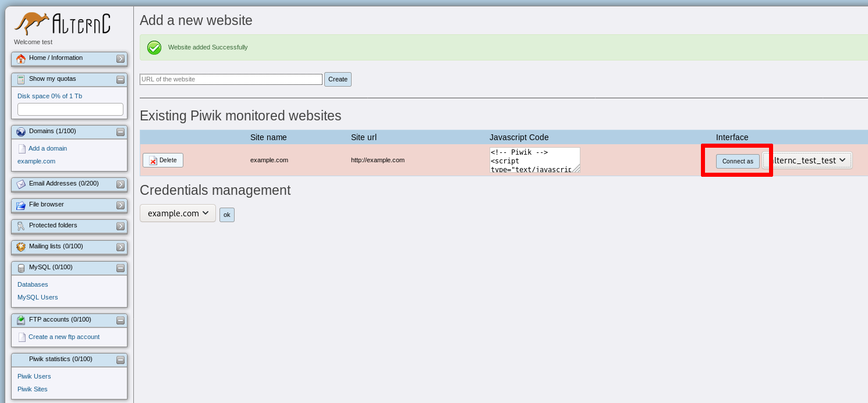Collapse the Piwik statistics section
Viewport: 868px width, 403px height.
pyautogui.click(x=121, y=360)
